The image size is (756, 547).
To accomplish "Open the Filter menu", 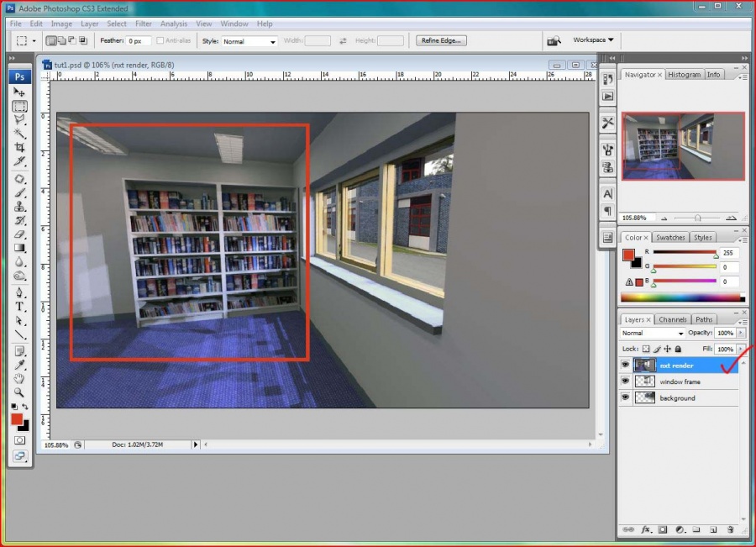I will pyautogui.click(x=144, y=24).
